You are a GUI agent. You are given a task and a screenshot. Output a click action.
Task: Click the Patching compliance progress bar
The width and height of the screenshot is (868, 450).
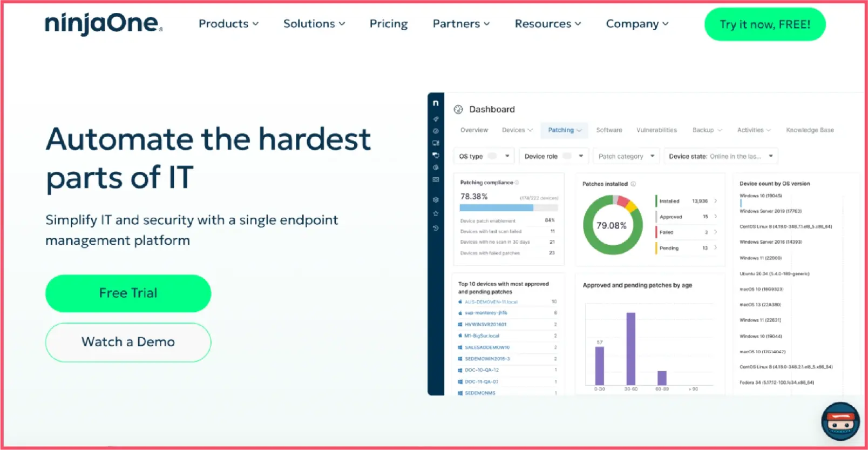(x=508, y=208)
